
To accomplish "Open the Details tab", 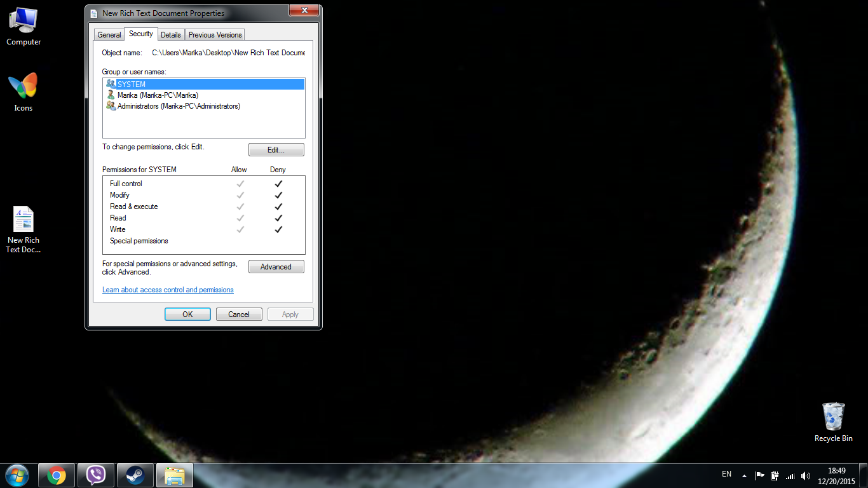I will pos(170,35).
